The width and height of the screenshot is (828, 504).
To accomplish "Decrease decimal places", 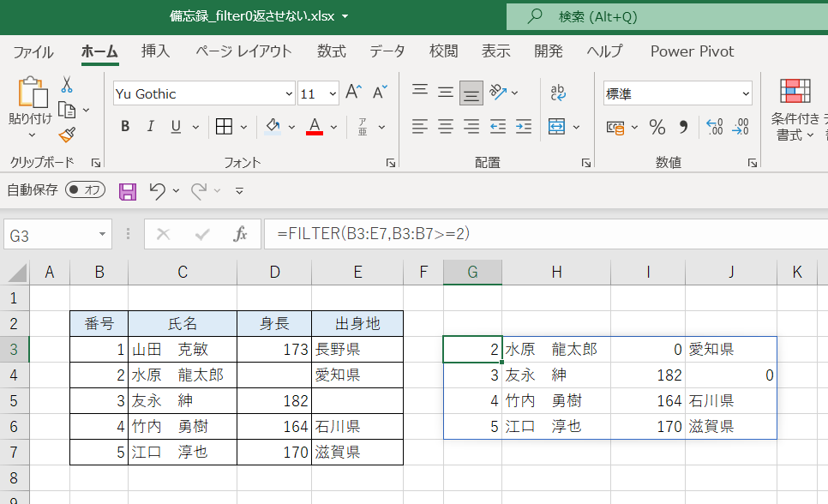I will point(741,127).
